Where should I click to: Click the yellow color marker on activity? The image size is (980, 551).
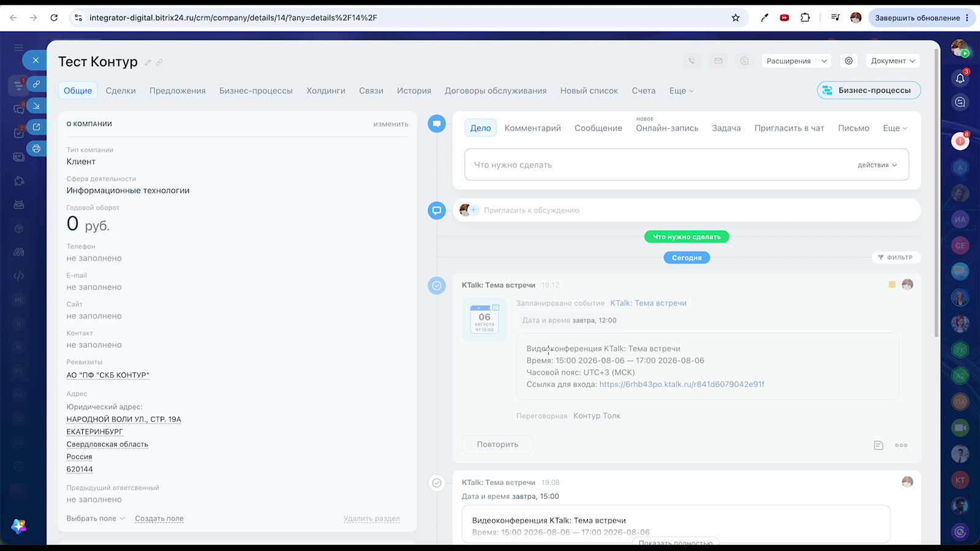click(892, 285)
